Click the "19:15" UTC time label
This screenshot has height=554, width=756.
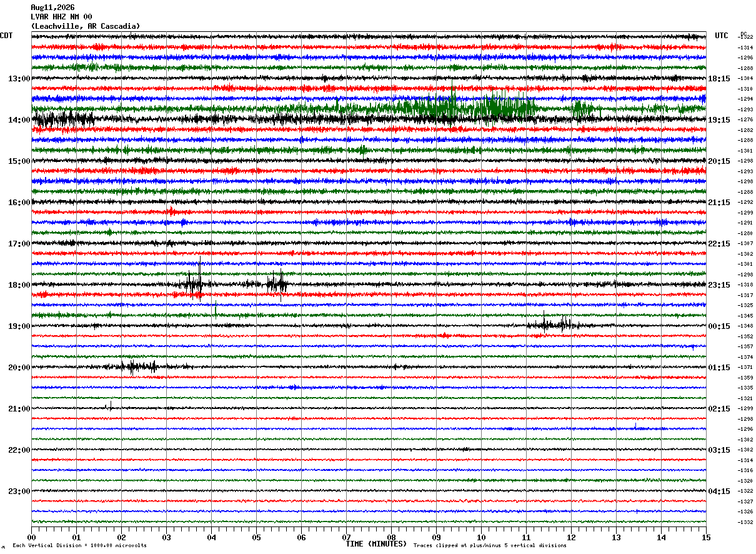click(719, 120)
